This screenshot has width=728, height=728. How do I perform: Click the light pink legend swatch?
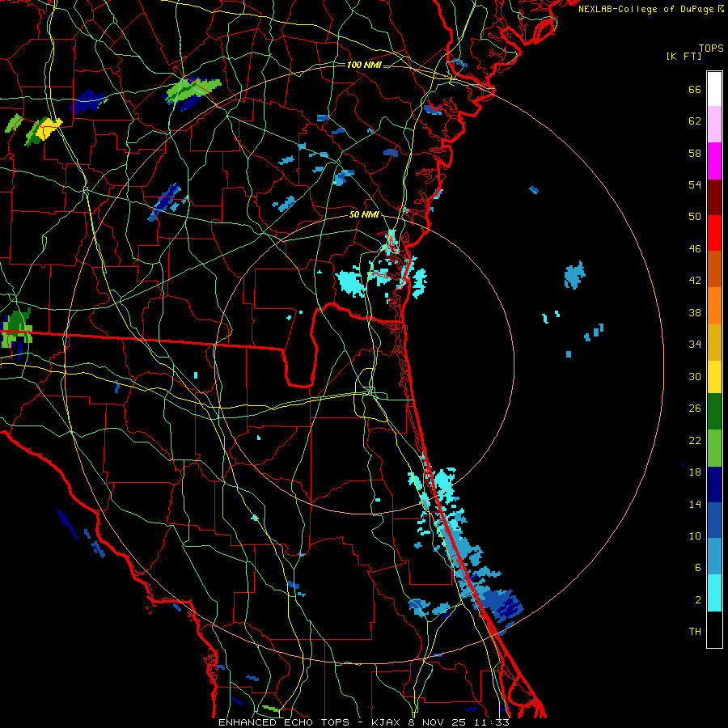pyautogui.click(x=714, y=124)
